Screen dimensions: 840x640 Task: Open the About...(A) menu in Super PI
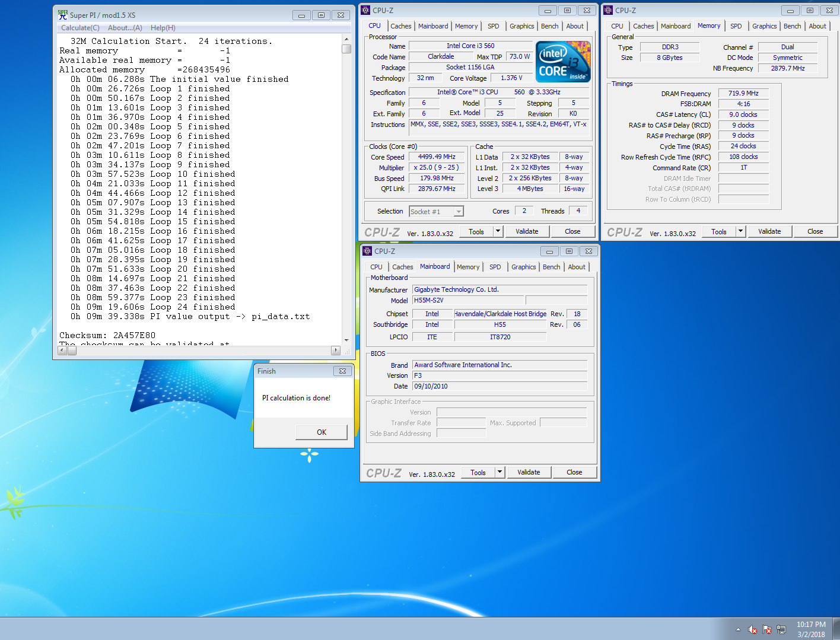[125, 28]
